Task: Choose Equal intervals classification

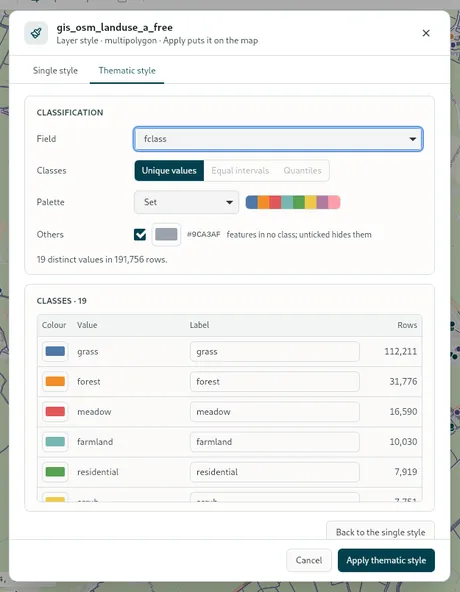Action: [x=240, y=171]
